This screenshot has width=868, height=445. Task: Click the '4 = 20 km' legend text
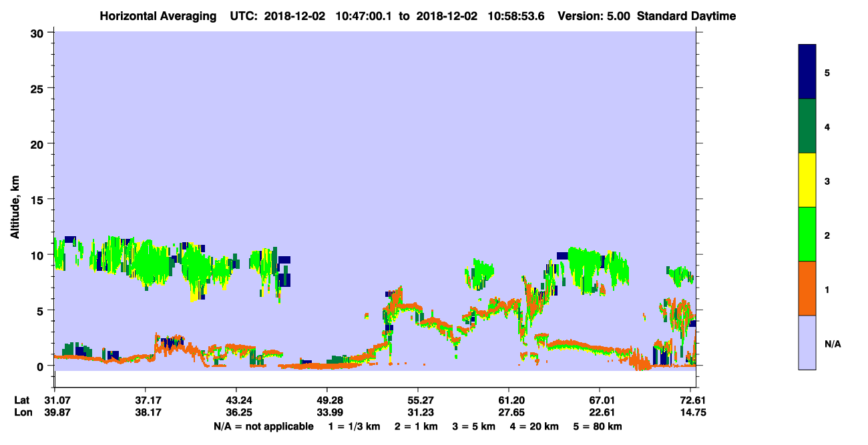(535, 426)
